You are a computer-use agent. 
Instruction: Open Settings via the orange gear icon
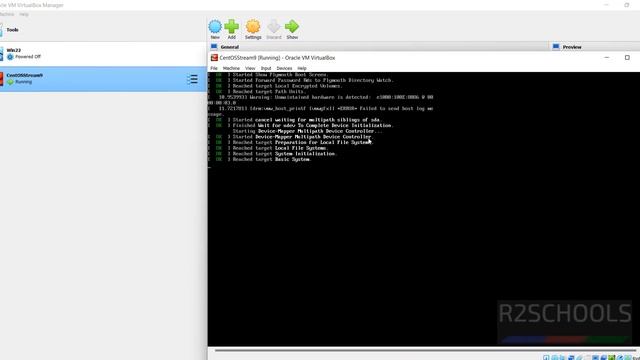click(x=253, y=27)
